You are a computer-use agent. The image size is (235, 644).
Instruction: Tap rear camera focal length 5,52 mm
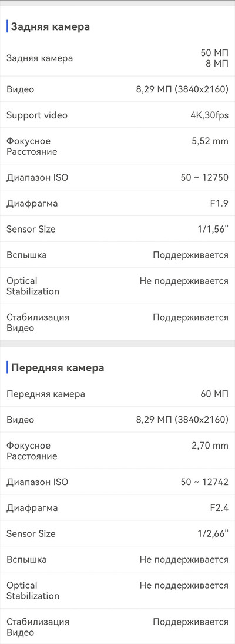pos(210,141)
